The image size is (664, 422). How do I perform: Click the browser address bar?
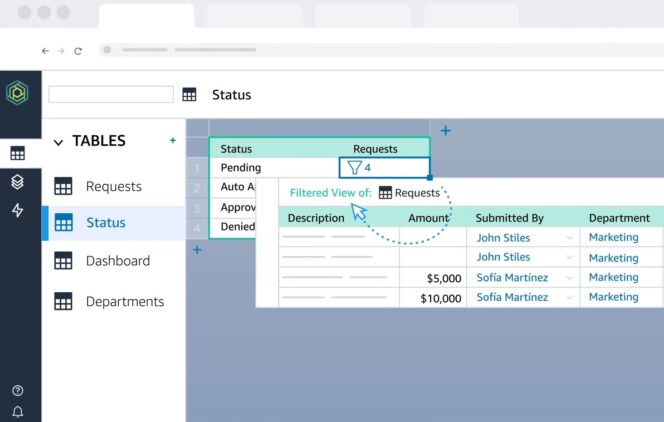point(381,50)
